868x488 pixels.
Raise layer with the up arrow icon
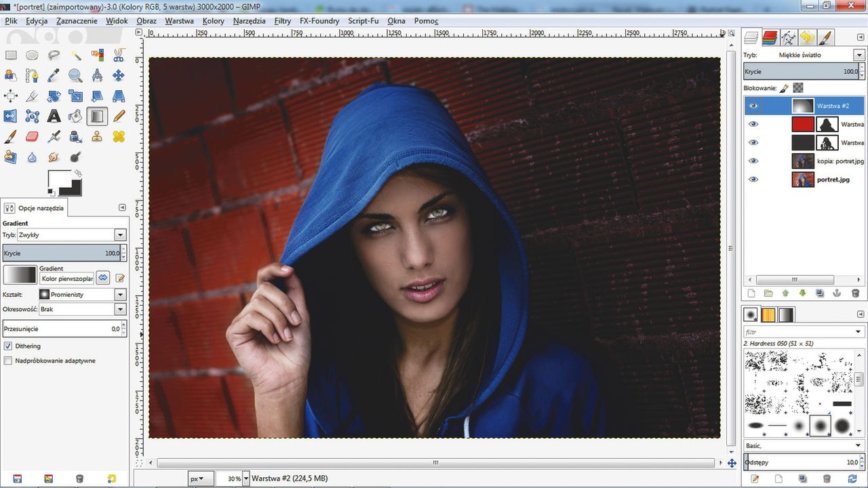point(785,293)
